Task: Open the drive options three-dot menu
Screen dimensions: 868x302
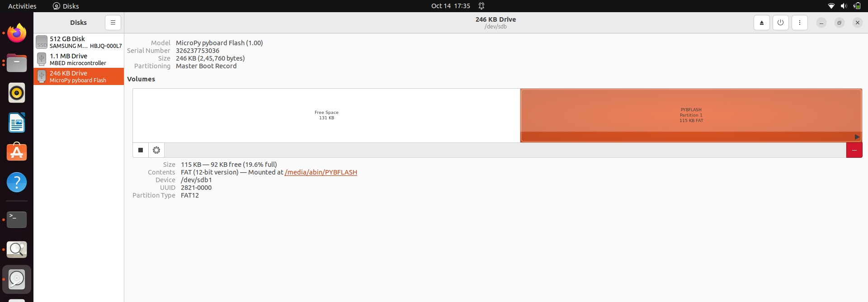Action: pos(800,23)
